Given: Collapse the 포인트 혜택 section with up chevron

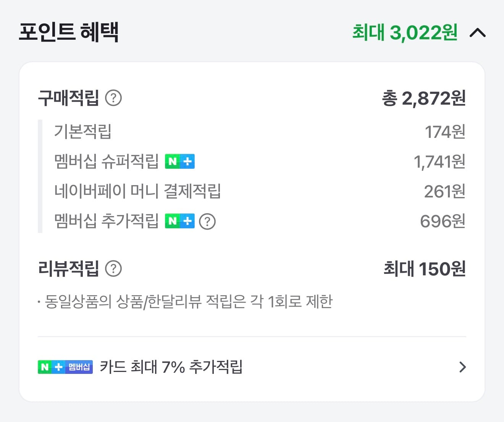Looking at the screenshot, I should pyautogui.click(x=477, y=33).
